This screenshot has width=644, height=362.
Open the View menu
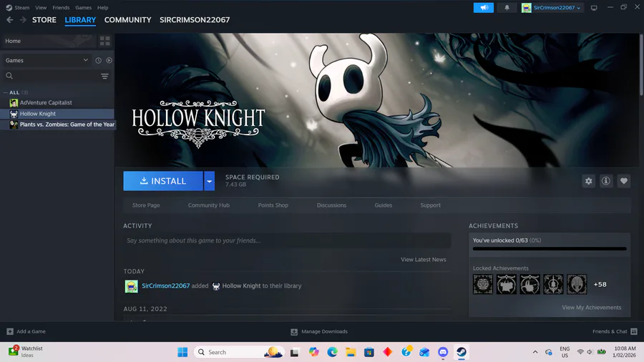pyautogui.click(x=41, y=7)
